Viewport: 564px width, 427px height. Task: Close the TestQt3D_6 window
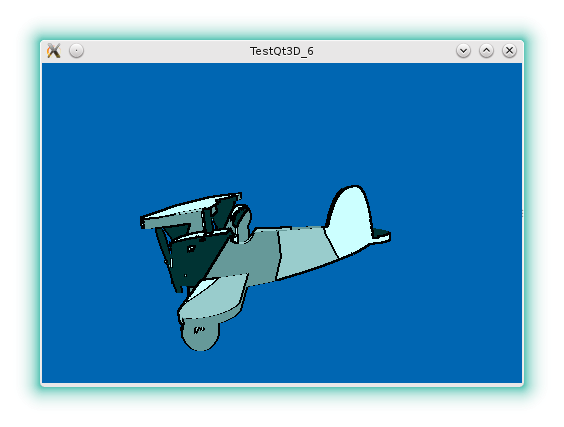pos(509,51)
